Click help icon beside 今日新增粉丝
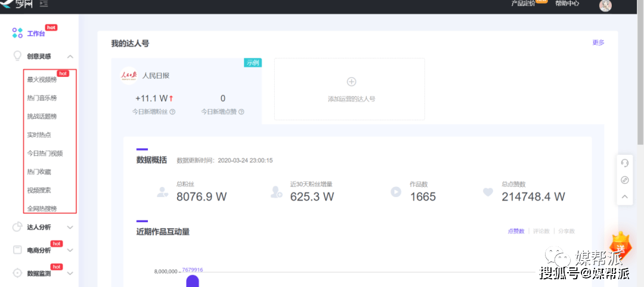This screenshot has width=644, height=287. (172, 111)
